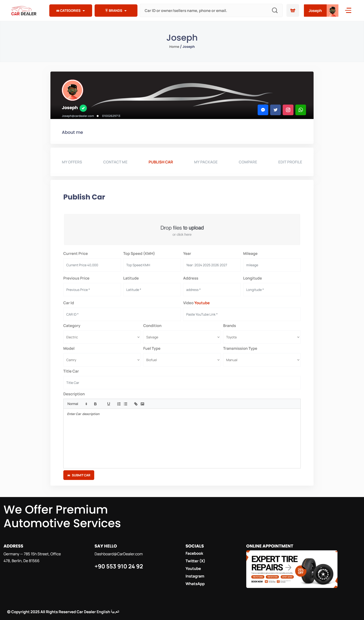Toggle bold in description editor
The height and width of the screenshot is (620, 364).
pos(95,404)
